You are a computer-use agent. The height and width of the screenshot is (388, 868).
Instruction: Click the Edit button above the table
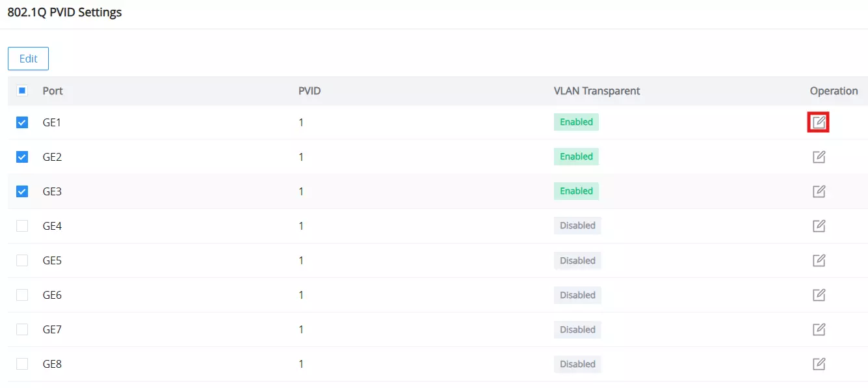coord(28,59)
